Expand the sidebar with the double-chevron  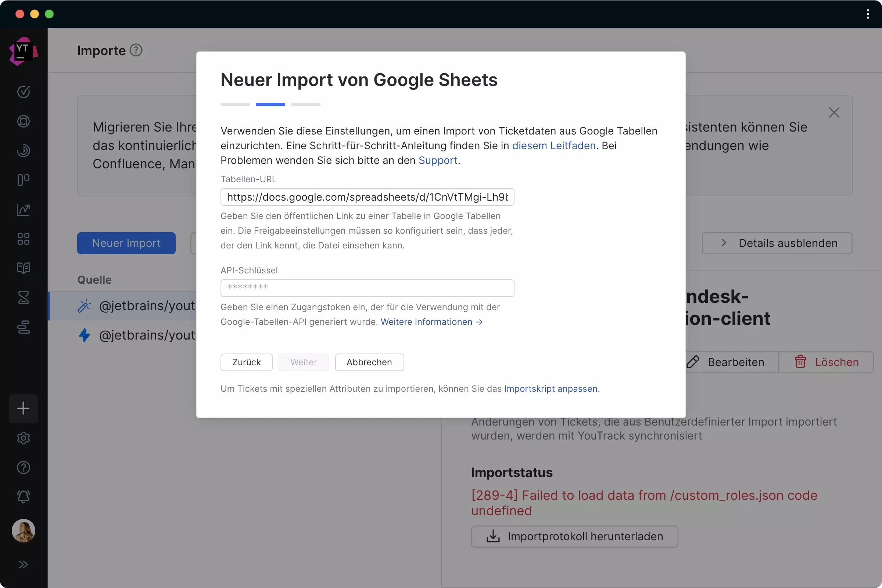(x=23, y=564)
